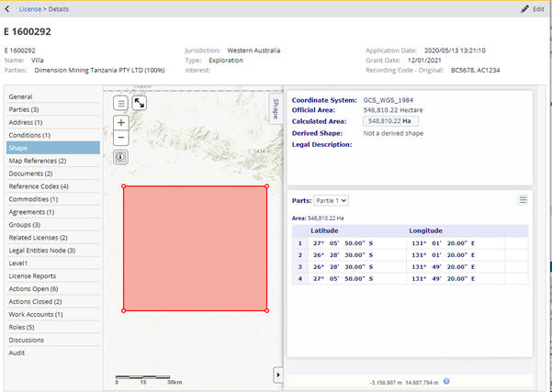552x392 pixels.
Task: Click the back arrow icon
Action: (7, 9)
